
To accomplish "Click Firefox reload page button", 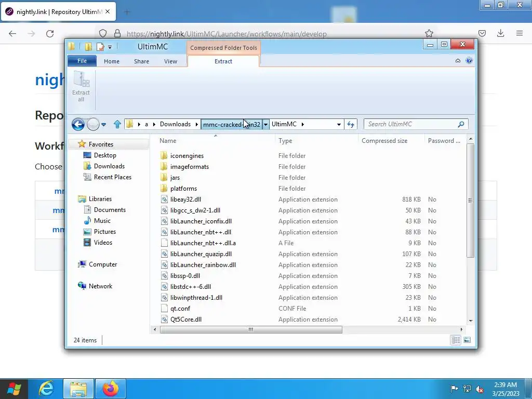I will [x=50, y=33].
